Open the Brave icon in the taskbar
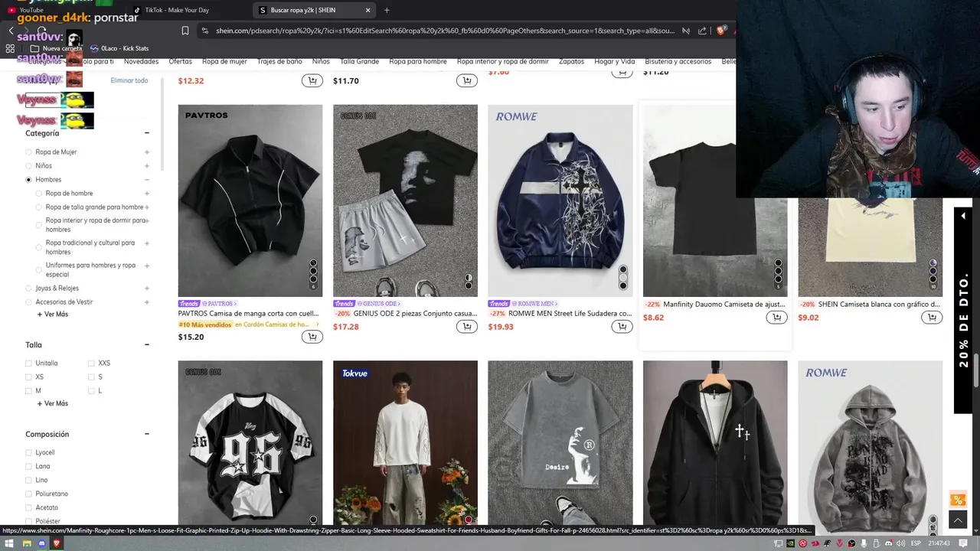Viewport: 980px width, 551px height. tap(56, 543)
